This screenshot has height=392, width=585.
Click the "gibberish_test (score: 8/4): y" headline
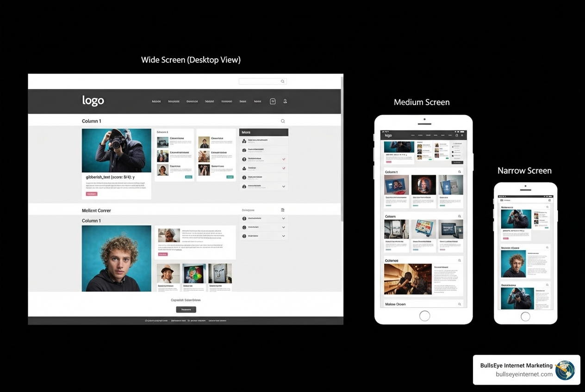[x=110, y=177]
